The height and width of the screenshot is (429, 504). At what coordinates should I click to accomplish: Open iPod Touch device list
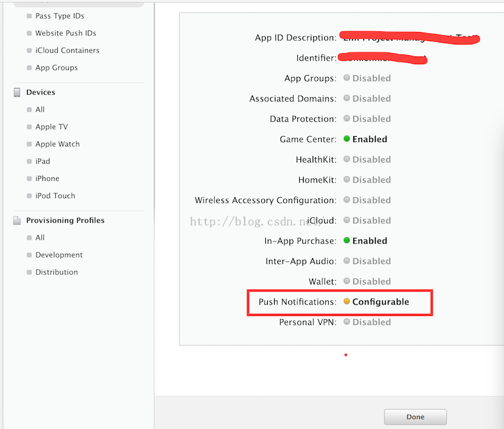[55, 195]
